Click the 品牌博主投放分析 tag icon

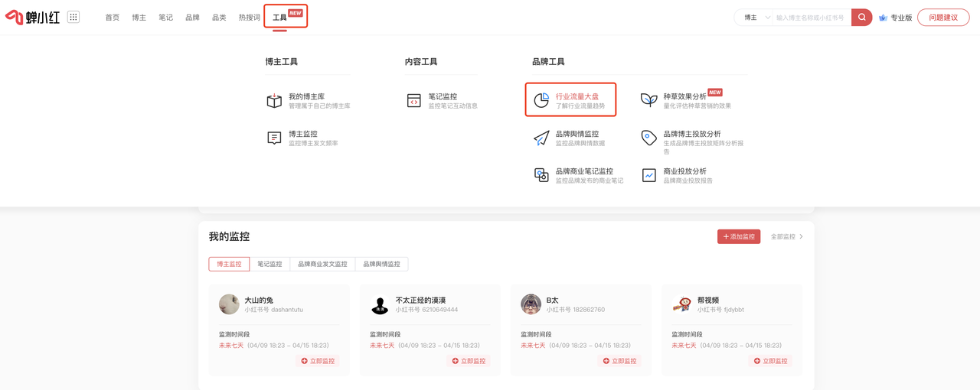(x=649, y=138)
